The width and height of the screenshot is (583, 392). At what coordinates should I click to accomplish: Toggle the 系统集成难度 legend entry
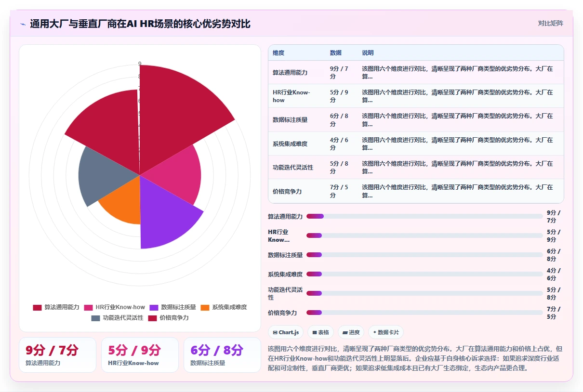click(x=224, y=307)
